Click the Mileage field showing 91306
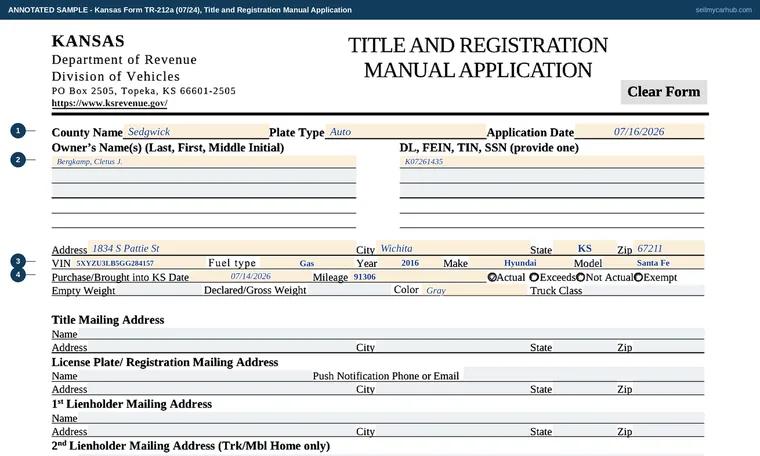The width and height of the screenshot is (760, 456). [x=417, y=277]
